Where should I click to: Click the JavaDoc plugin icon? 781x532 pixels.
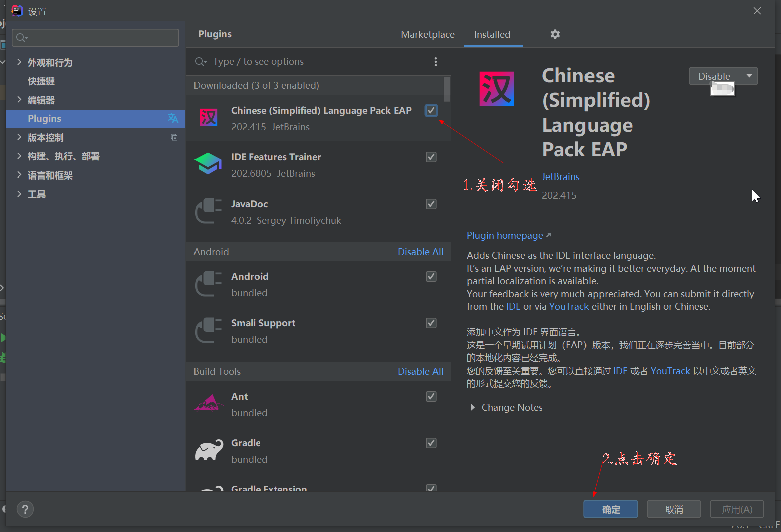[x=208, y=211]
